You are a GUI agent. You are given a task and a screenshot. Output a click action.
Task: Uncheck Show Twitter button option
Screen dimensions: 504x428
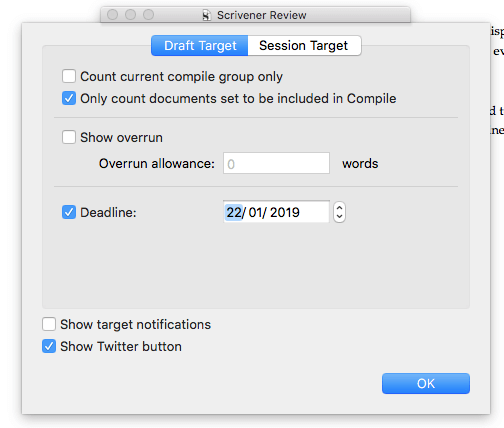coord(49,346)
